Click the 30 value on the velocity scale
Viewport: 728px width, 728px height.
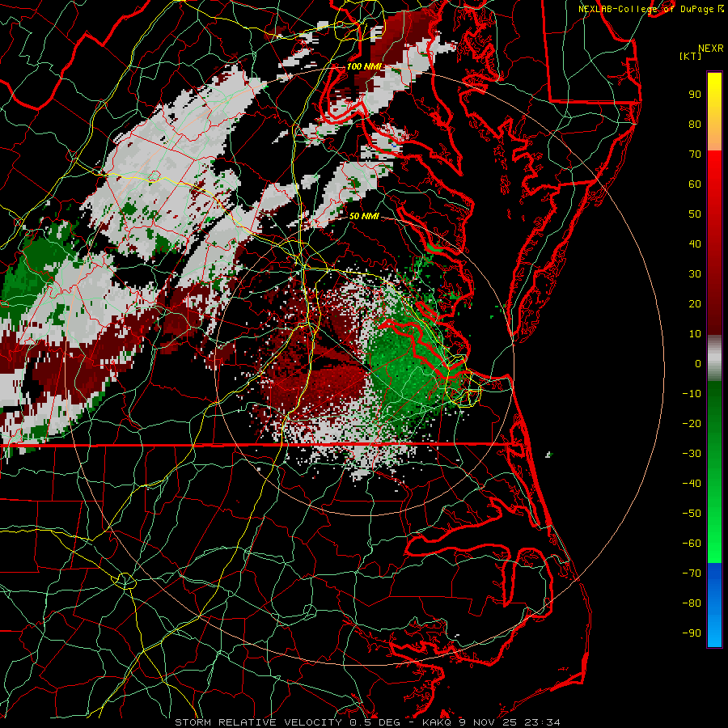(695, 274)
